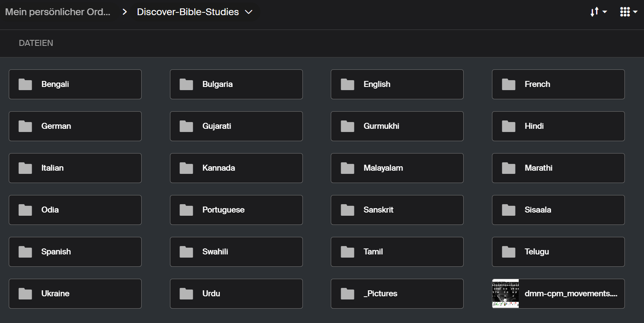The height and width of the screenshot is (323, 644).
Task: Click the Sanskrit folder icon
Action: coord(348,210)
